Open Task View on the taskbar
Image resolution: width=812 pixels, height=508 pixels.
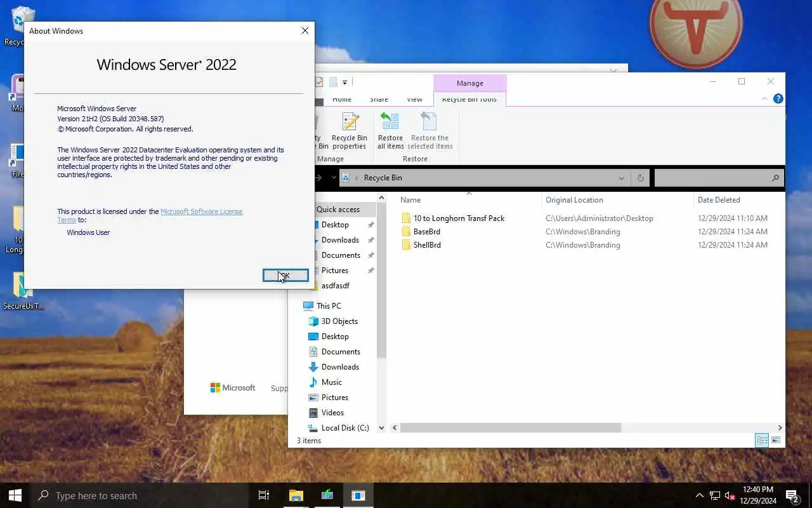coord(264,495)
